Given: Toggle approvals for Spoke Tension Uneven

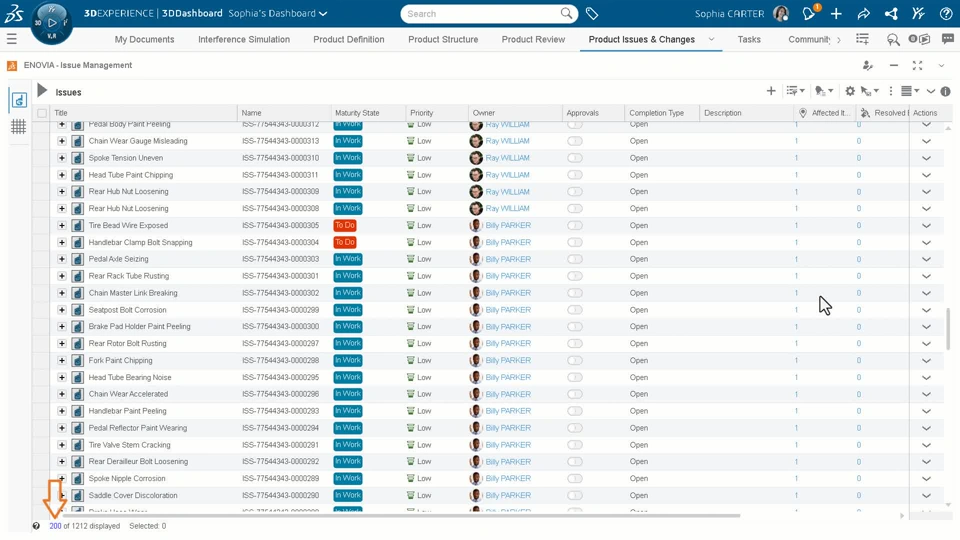Looking at the screenshot, I should (575, 158).
